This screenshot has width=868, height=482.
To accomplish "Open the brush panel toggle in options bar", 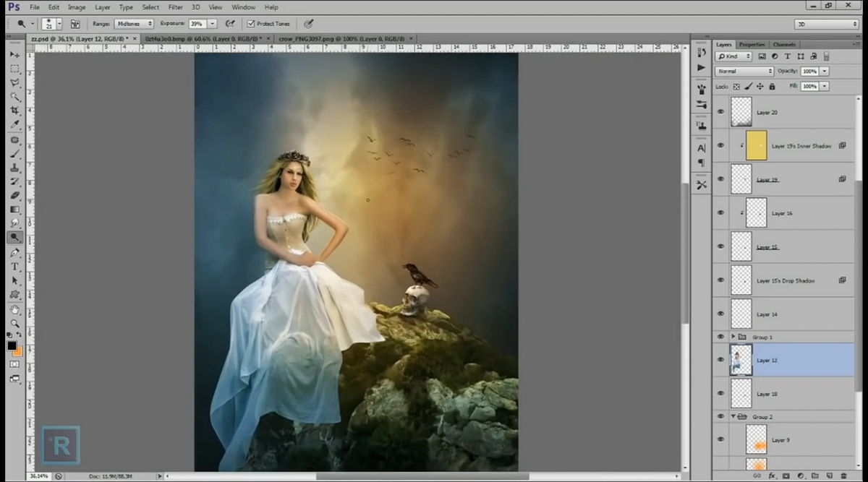I will [75, 24].
